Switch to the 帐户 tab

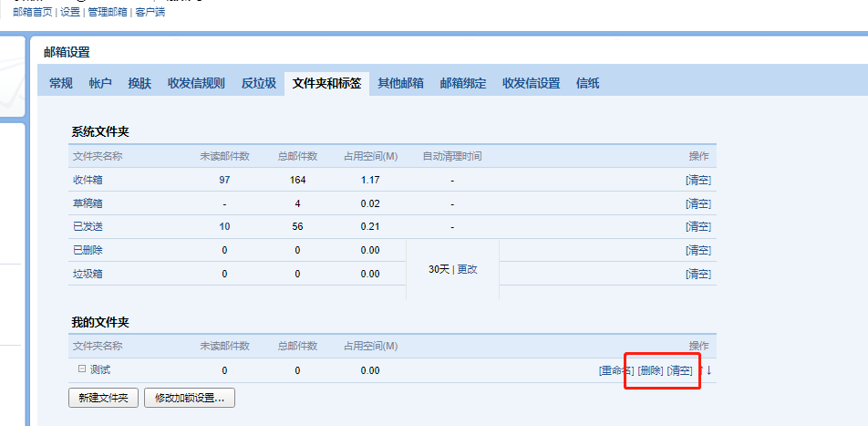100,83
